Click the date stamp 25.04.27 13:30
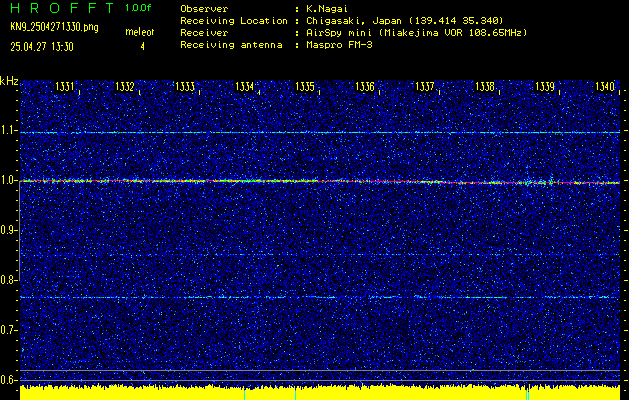Screen dimensions: 629x400 (x=42, y=47)
